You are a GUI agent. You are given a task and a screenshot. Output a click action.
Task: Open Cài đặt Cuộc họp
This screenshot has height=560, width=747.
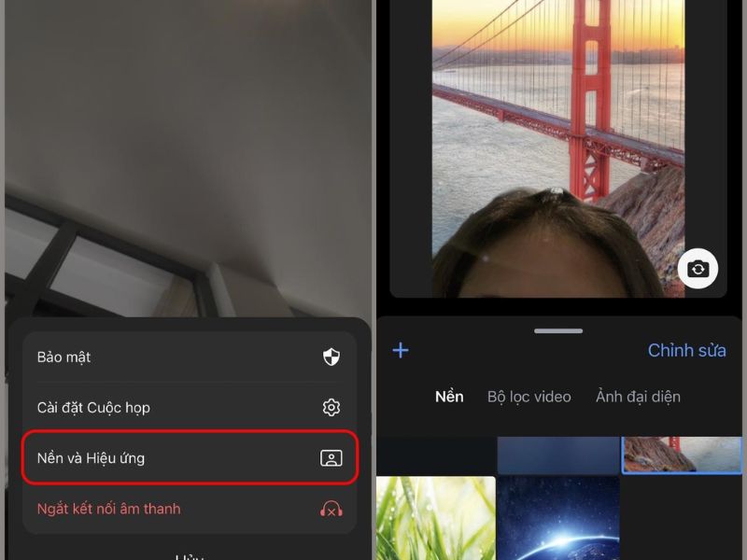pos(93,408)
